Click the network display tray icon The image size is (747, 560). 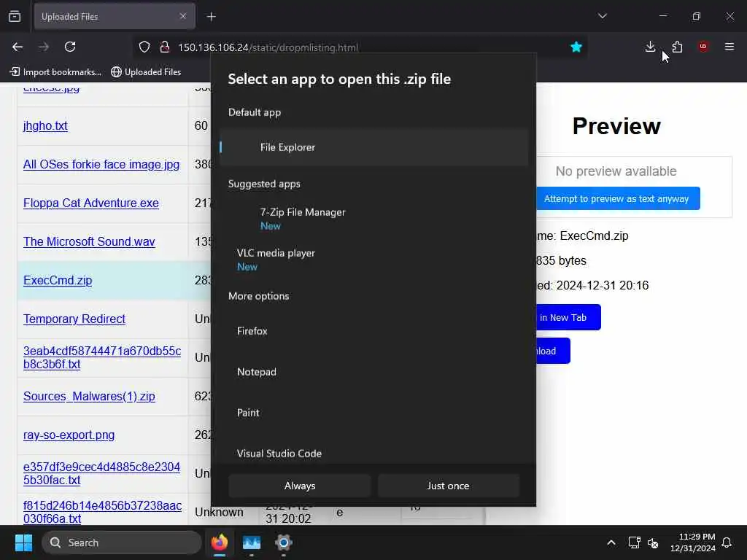coord(634,542)
